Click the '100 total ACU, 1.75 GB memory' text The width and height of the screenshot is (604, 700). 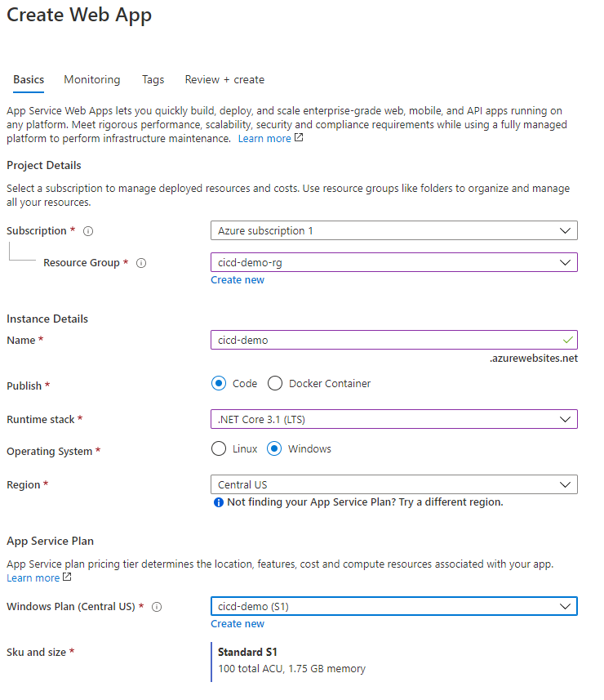291,669
